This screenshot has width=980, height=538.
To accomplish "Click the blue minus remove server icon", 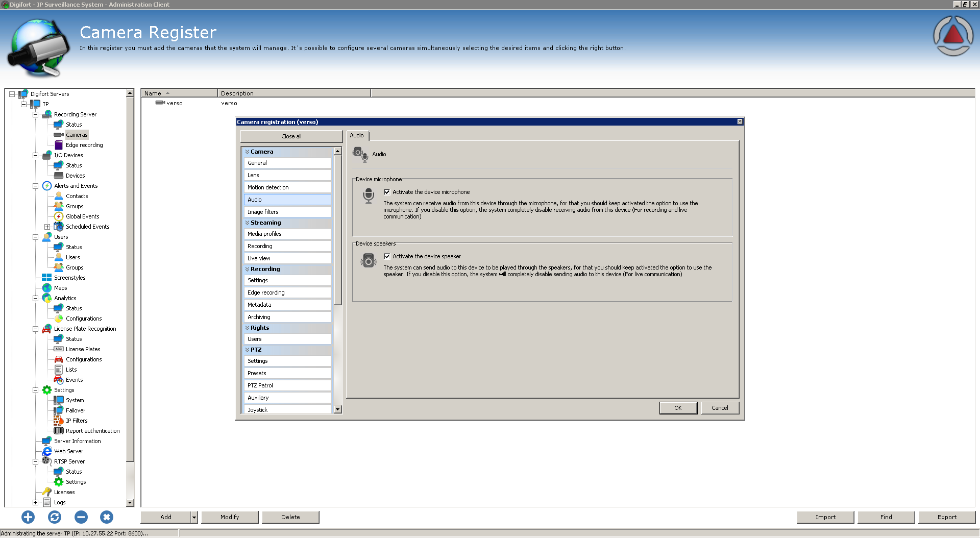I will tap(81, 517).
